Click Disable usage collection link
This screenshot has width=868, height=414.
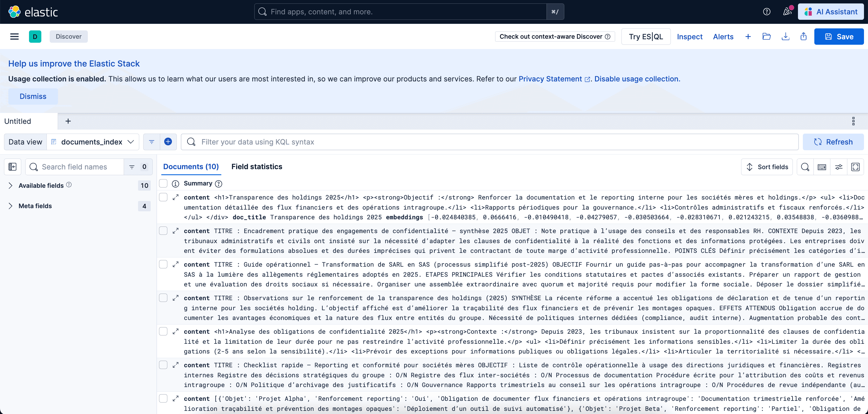click(x=637, y=79)
